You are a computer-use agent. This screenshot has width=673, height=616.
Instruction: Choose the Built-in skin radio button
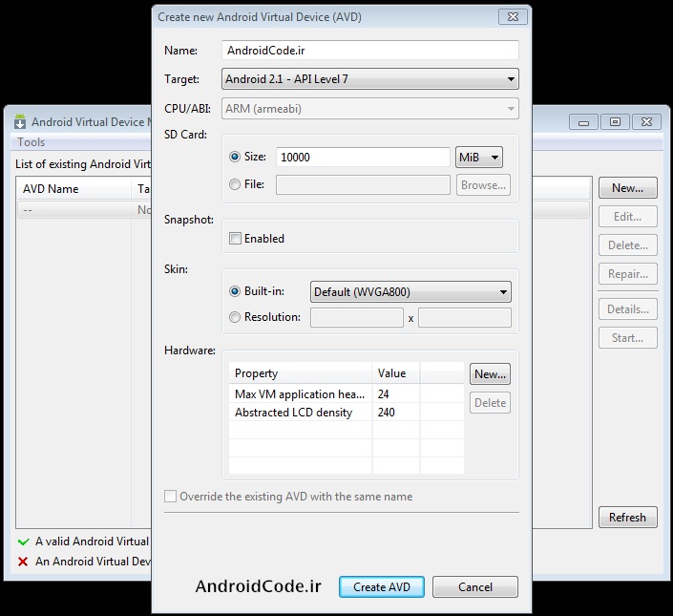pos(235,291)
